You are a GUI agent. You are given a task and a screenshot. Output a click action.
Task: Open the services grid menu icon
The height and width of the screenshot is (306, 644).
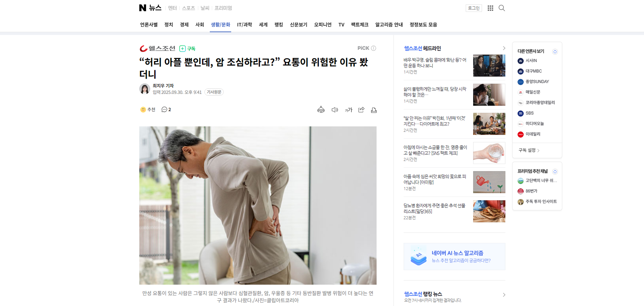pos(490,8)
